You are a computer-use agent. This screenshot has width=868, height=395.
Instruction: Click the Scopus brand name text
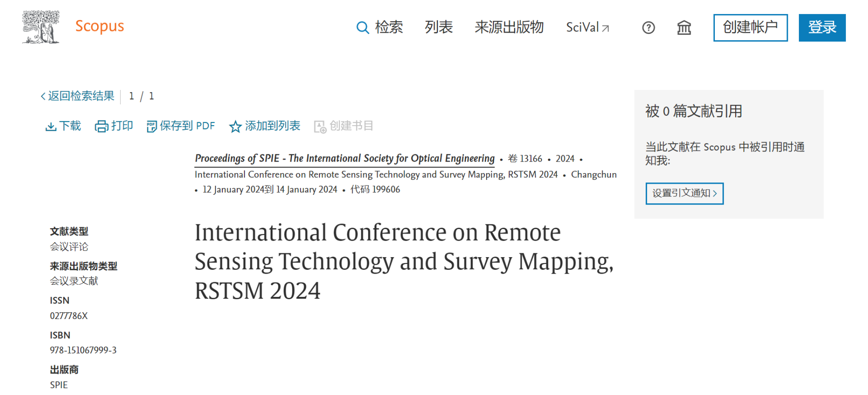tap(100, 26)
